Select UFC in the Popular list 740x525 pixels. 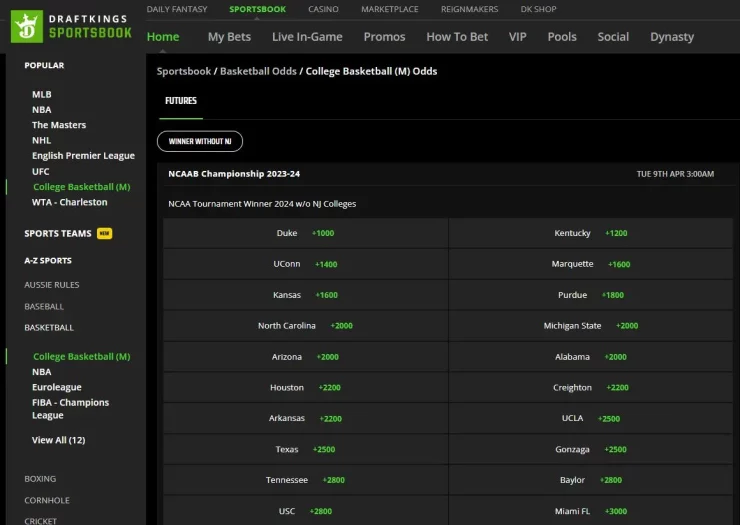(41, 171)
